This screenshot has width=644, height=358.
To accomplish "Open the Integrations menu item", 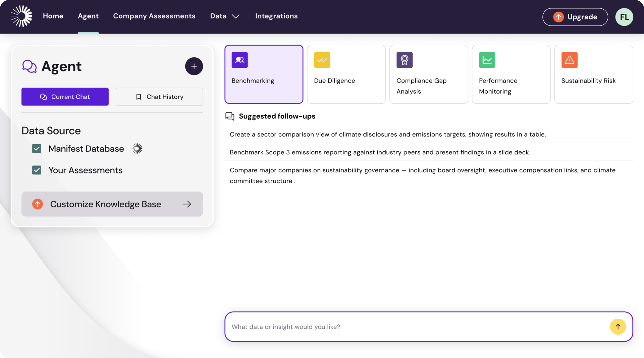I will tap(276, 16).
